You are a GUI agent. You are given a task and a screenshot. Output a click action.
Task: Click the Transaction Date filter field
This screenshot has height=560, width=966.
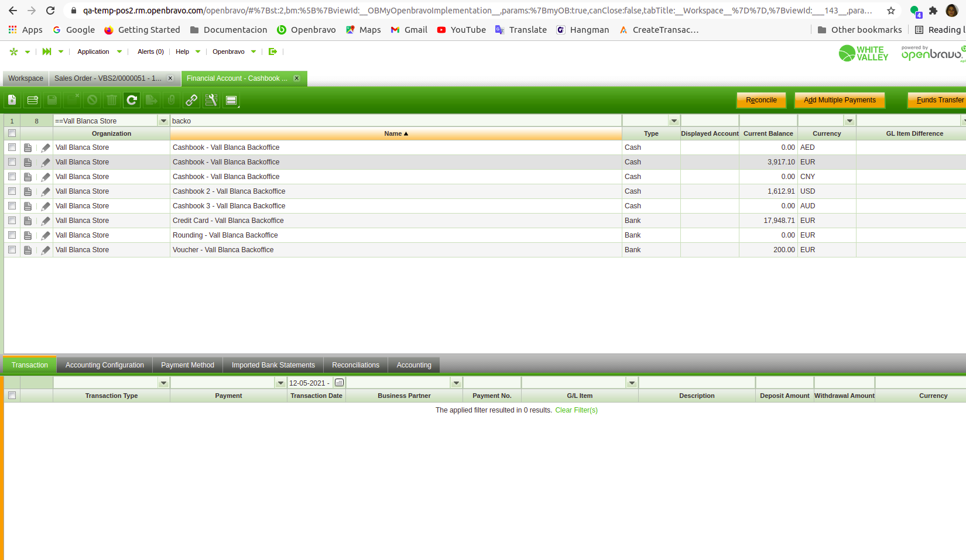tap(311, 383)
